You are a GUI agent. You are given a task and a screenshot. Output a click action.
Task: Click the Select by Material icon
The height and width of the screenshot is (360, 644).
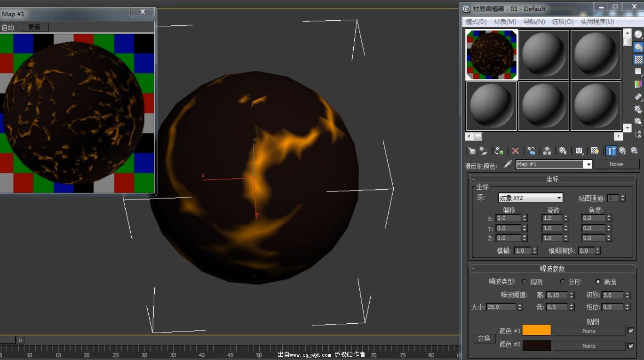638,121
